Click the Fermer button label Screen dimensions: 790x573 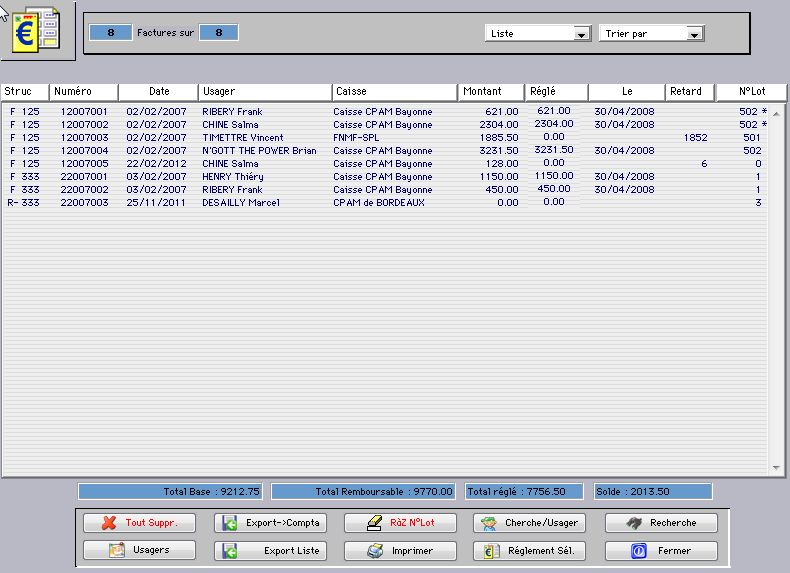(x=674, y=551)
